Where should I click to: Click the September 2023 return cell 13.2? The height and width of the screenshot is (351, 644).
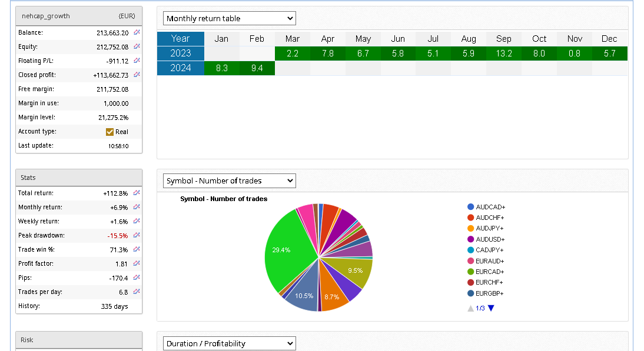tap(504, 54)
